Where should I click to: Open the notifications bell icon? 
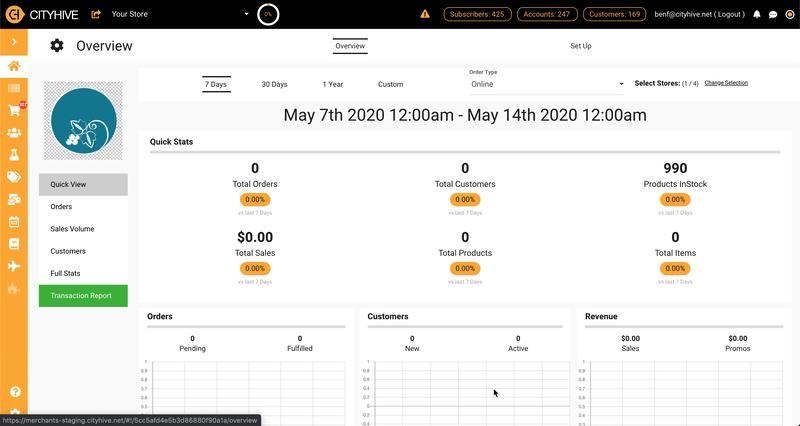(x=757, y=14)
